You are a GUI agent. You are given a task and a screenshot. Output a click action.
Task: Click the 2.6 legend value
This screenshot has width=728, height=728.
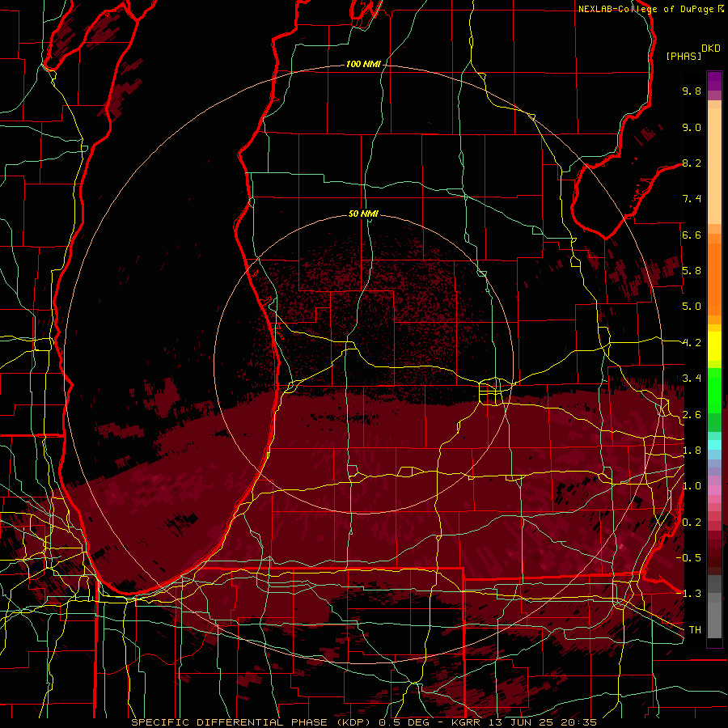point(692,415)
